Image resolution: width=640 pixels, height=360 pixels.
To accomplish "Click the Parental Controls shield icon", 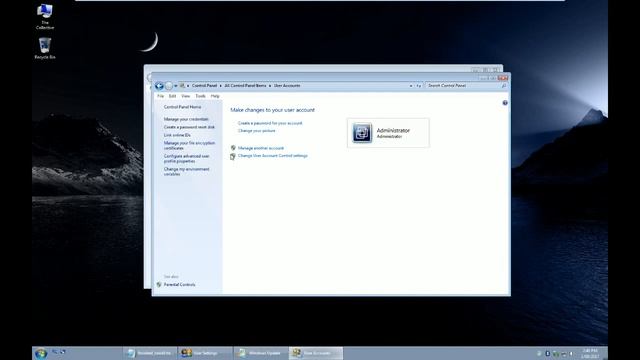I will click(x=159, y=284).
